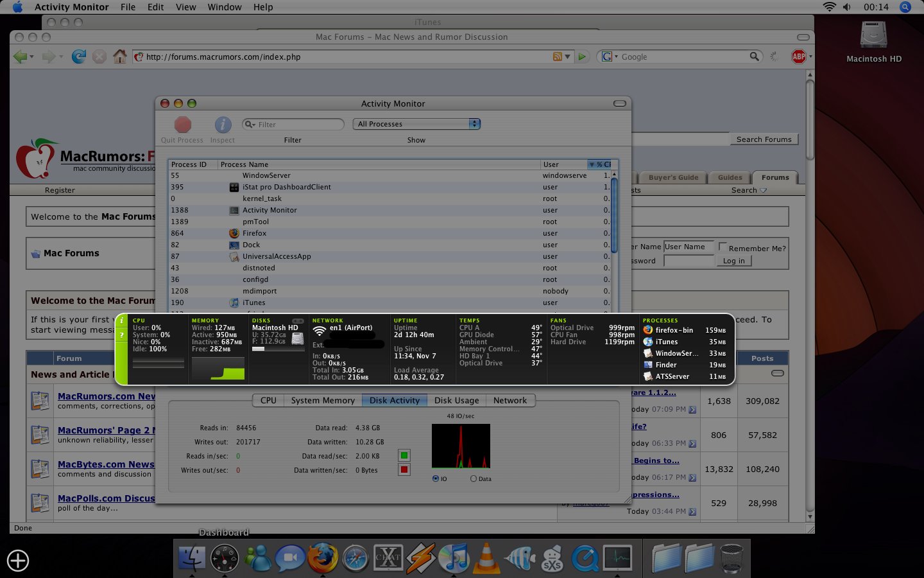The image size is (924, 578).
Task: Open Safari from the Dock
Action: tap(355, 557)
